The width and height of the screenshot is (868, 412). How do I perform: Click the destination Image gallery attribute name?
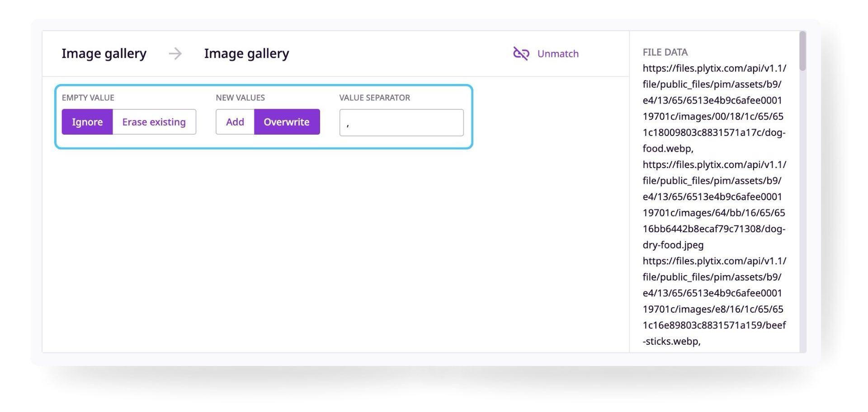click(246, 54)
